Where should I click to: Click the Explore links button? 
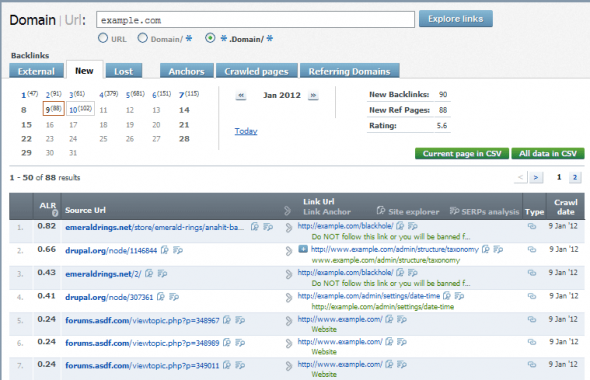coord(455,19)
